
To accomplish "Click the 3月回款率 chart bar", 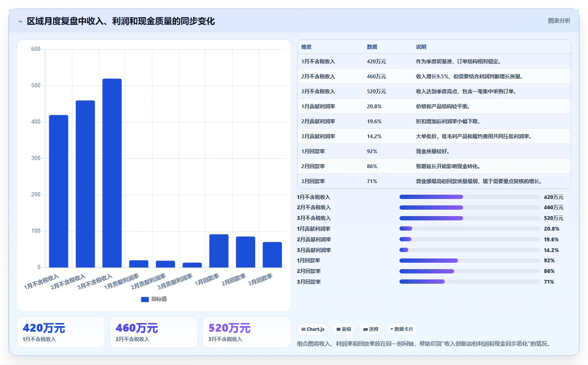I will pyautogui.click(x=272, y=255).
